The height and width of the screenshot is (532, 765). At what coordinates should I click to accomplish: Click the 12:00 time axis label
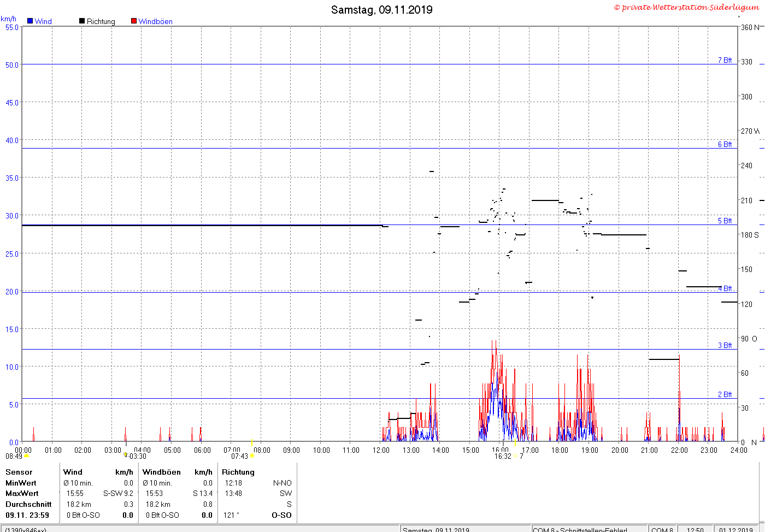pyautogui.click(x=381, y=450)
